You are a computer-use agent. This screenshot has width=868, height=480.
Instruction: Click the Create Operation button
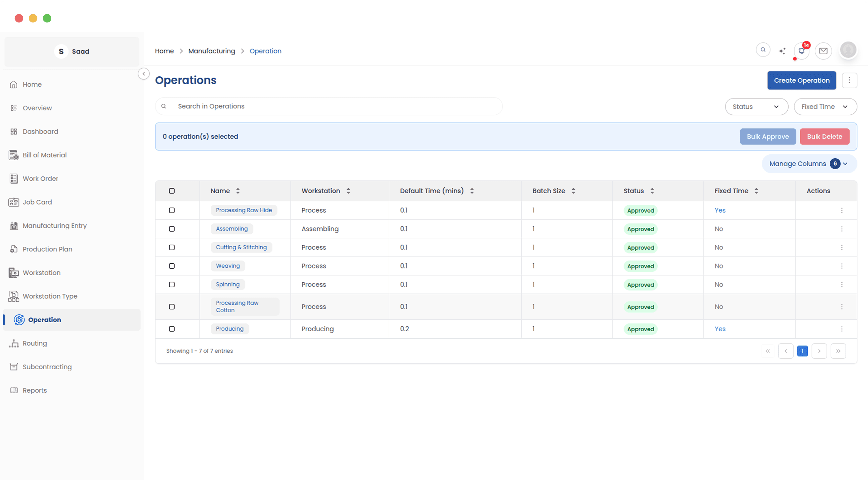(802, 80)
